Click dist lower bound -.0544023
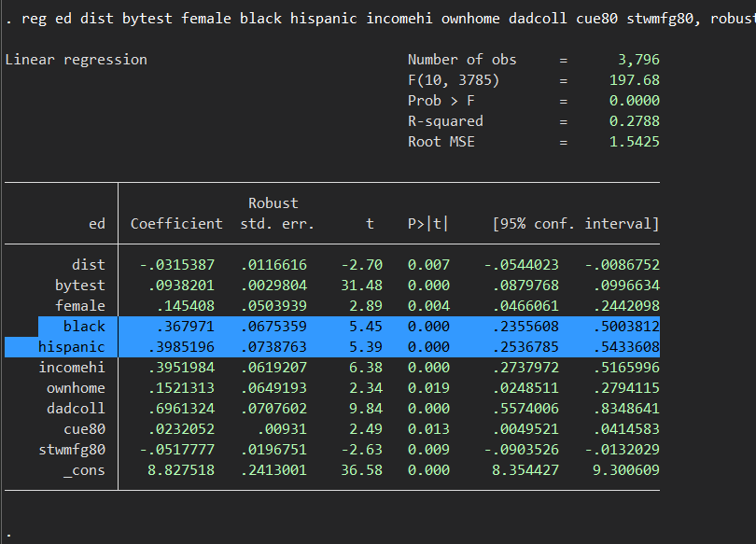The image size is (756, 544). pyautogui.click(x=521, y=265)
